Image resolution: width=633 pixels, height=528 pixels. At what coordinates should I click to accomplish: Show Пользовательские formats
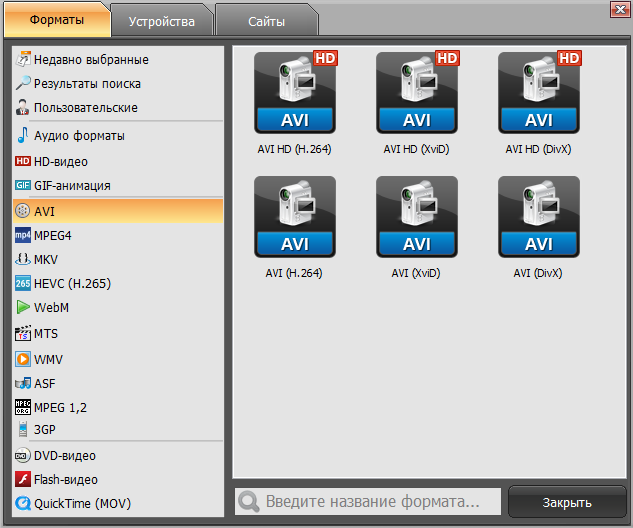click(x=118, y=108)
